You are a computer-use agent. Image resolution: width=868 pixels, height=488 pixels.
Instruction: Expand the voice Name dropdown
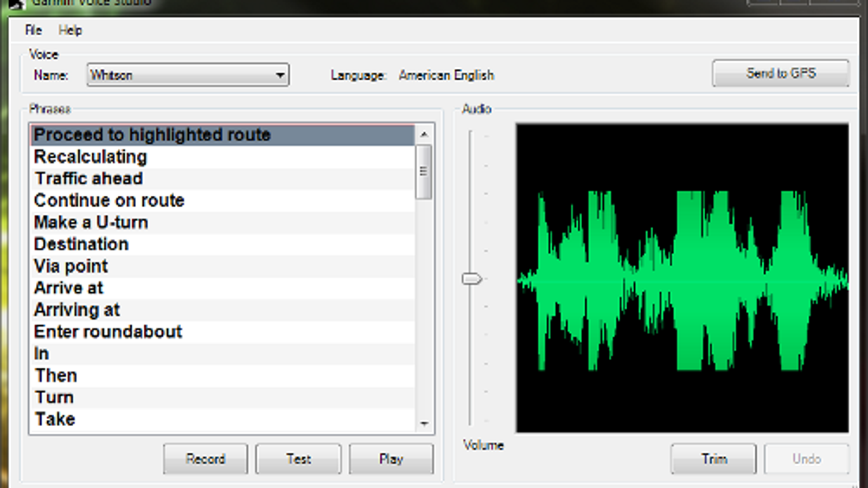(188, 75)
